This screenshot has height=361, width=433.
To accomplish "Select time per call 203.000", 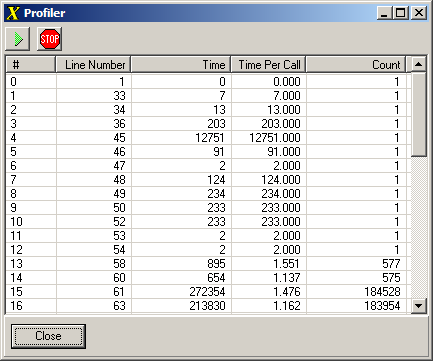I will [x=281, y=124].
